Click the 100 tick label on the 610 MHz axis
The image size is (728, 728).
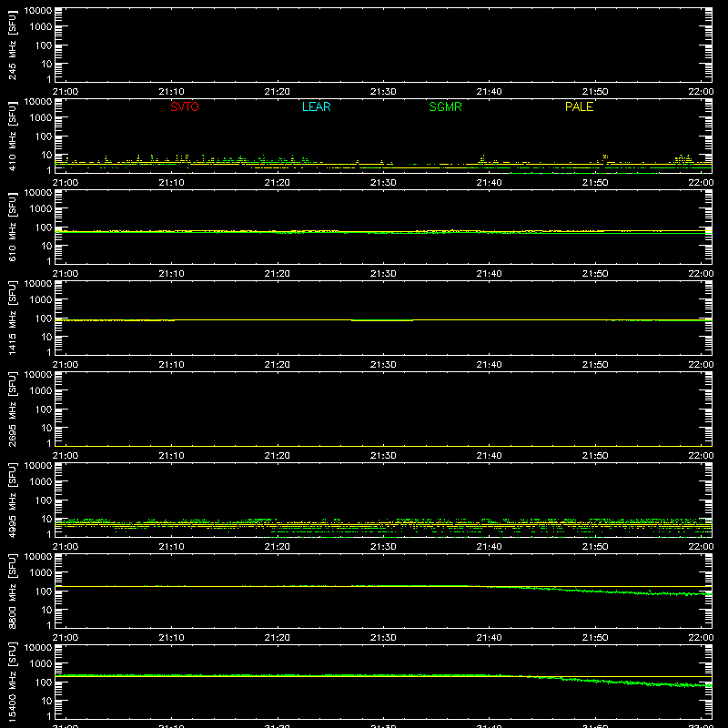tap(44, 227)
